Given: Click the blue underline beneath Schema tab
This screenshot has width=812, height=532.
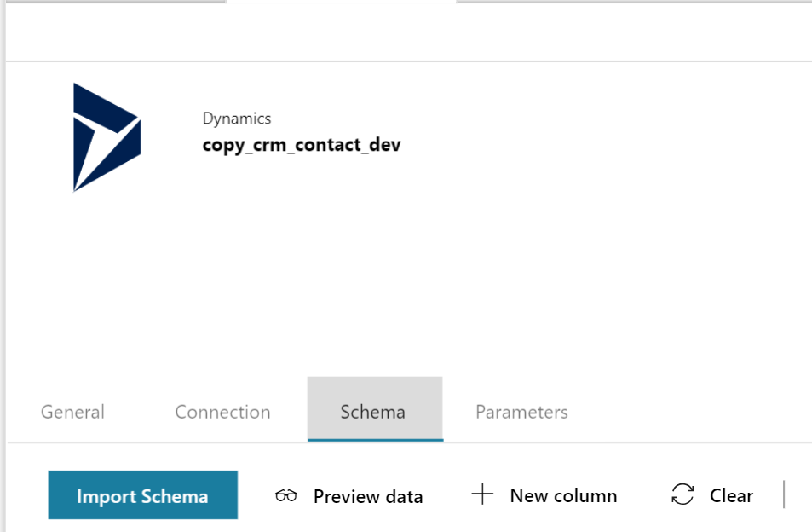Looking at the screenshot, I should coord(375,440).
